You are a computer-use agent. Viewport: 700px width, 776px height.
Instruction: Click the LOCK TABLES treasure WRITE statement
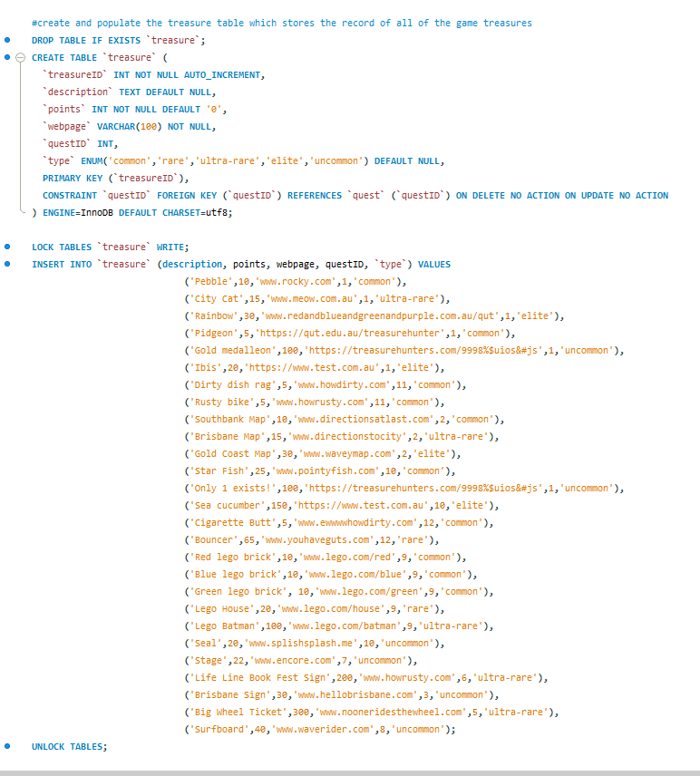(x=111, y=247)
